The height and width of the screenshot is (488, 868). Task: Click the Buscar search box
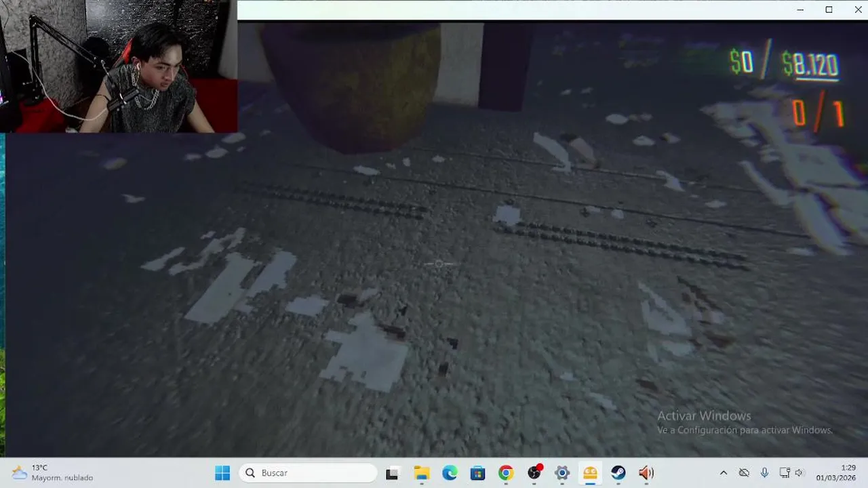point(308,473)
